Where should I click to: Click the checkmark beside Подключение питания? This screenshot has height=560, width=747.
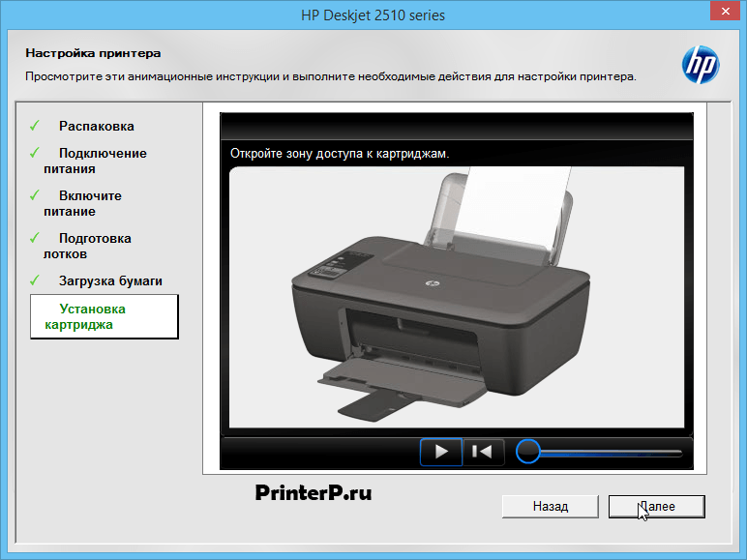[x=34, y=153]
